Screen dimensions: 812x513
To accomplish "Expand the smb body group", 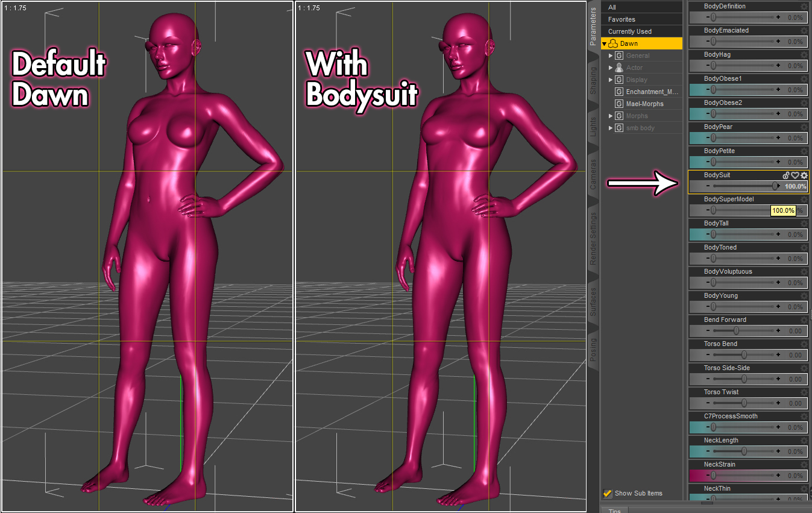I will click(611, 128).
